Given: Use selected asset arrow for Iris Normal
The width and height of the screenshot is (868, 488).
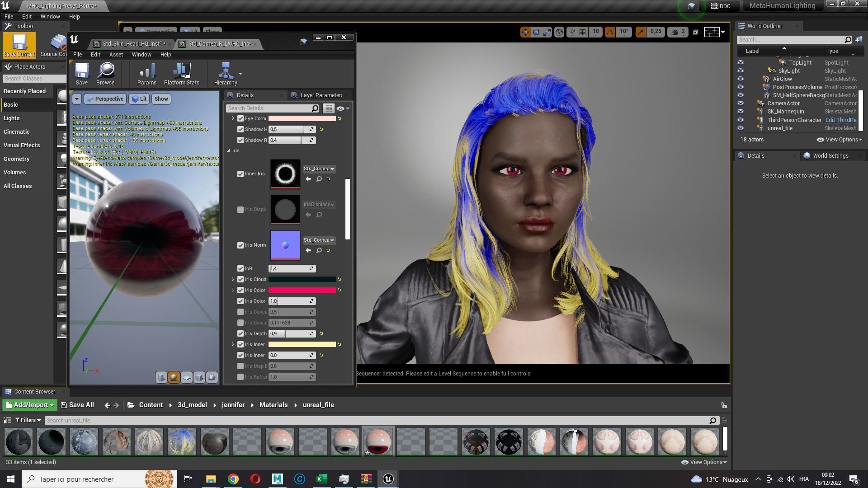Looking at the screenshot, I should point(308,250).
